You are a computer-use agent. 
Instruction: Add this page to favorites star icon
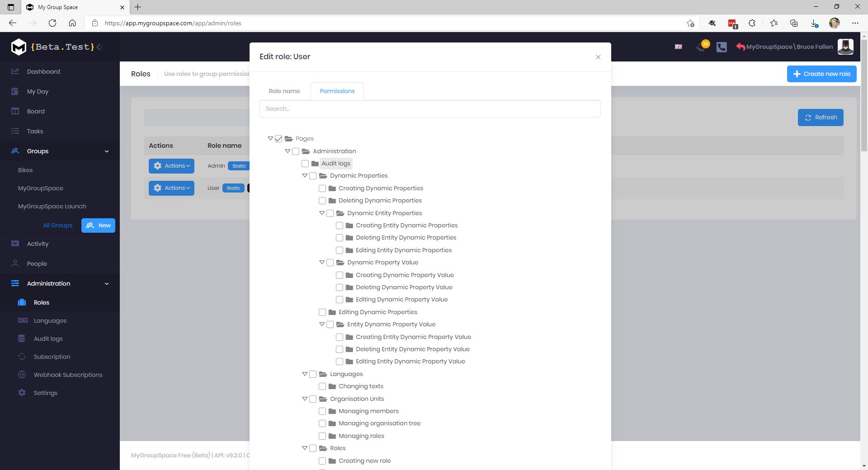click(x=690, y=23)
